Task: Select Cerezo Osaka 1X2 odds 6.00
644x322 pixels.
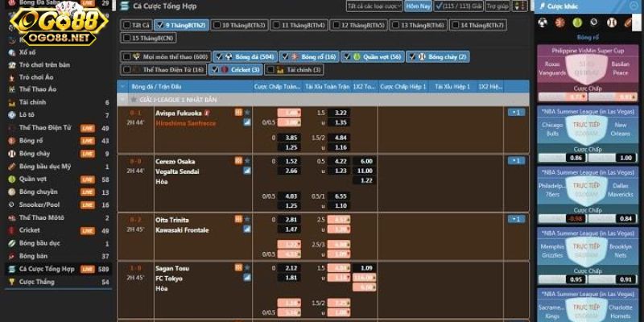Action: coord(364,162)
